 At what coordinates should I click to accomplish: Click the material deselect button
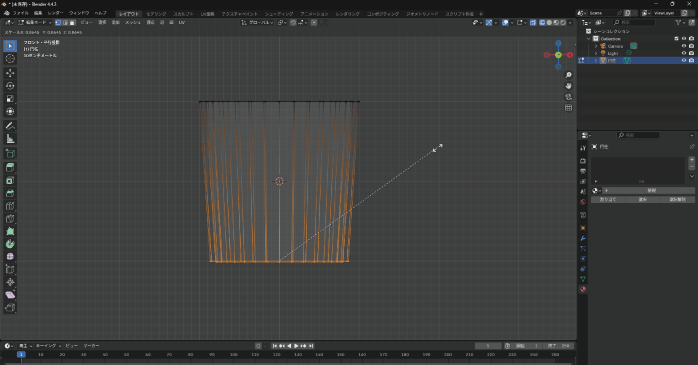(678, 199)
